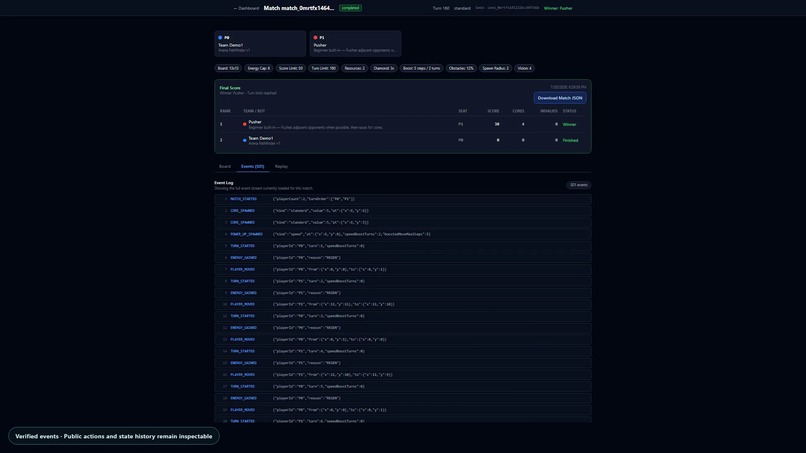
Task: Click the seed value in header
Action: tap(507, 8)
